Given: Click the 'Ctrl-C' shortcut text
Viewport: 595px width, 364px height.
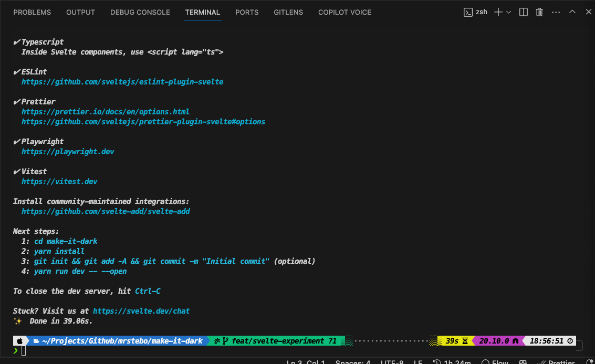Looking at the screenshot, I should 148,291.
